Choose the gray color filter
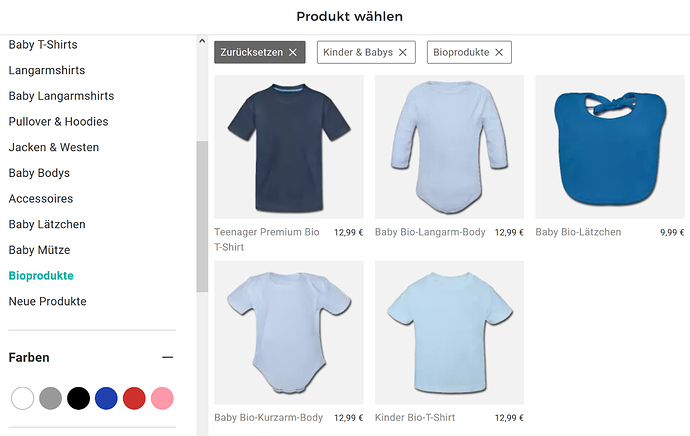The height and width of the screenshot is (436, 690). tap(50, 398)
